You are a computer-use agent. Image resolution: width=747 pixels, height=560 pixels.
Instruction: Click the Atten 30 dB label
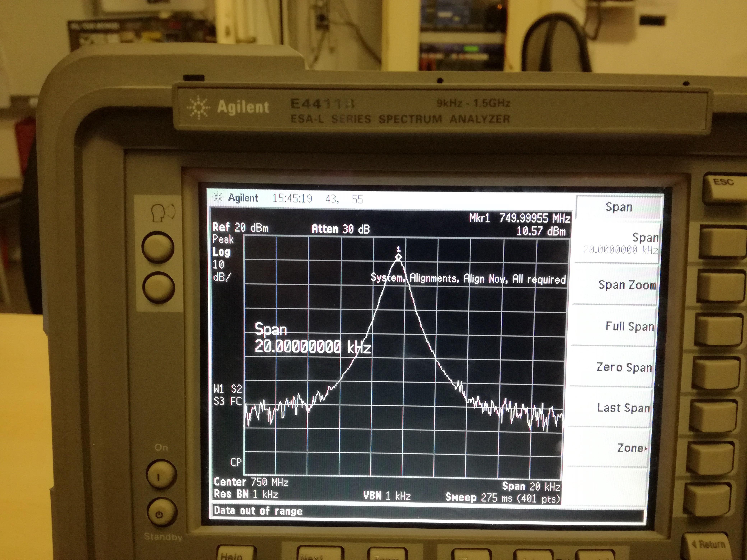point(340,229)
